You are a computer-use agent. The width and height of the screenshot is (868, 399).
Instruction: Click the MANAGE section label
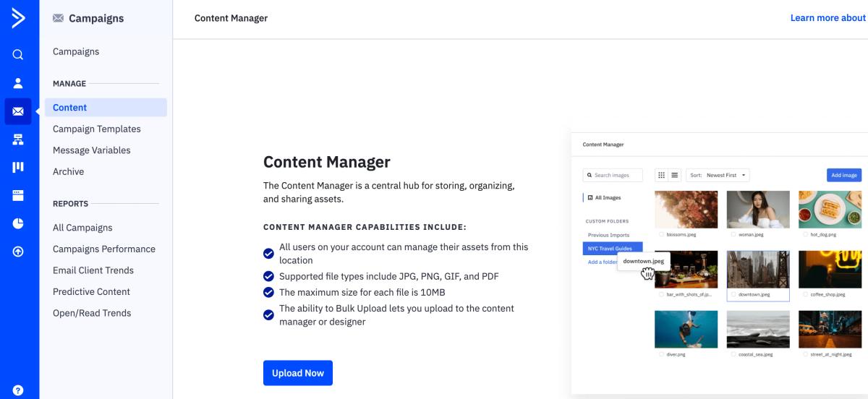coord(69,84)
